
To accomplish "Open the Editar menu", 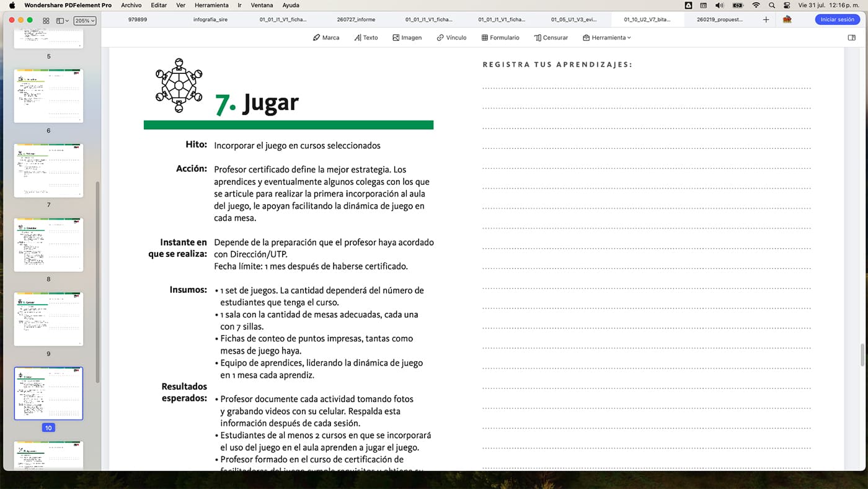I will point(159,5).
